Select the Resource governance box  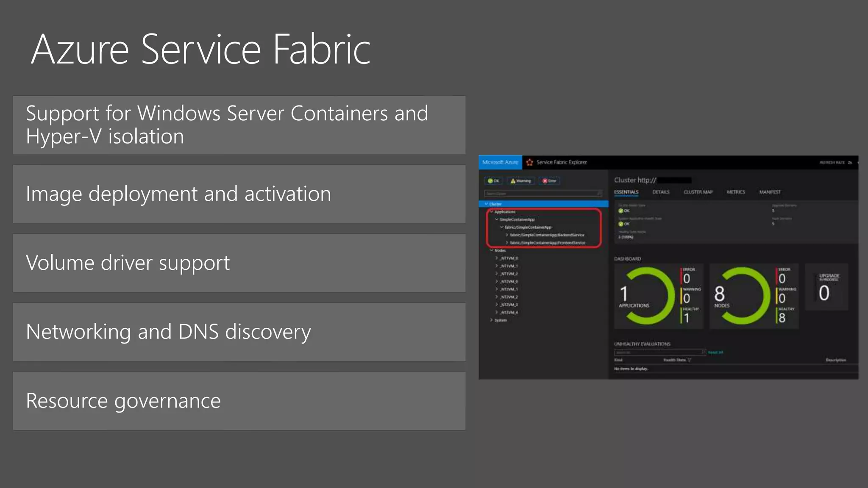point(239,401)
